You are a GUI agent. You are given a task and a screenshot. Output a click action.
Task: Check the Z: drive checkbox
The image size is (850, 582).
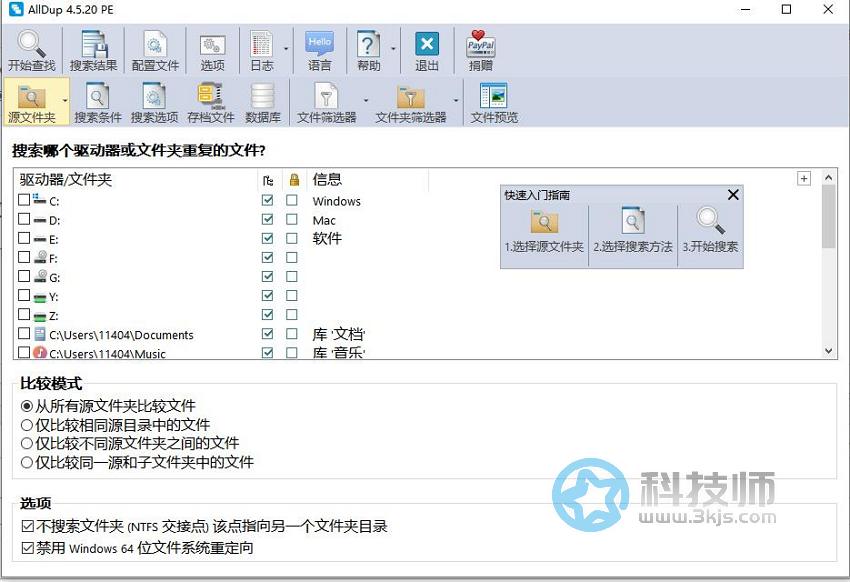pos(24,314)
